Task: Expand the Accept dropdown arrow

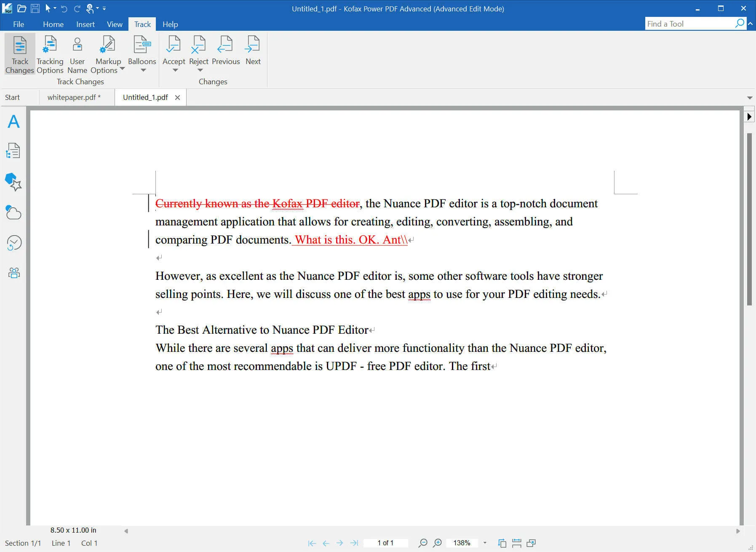Action: pos(175,70)
